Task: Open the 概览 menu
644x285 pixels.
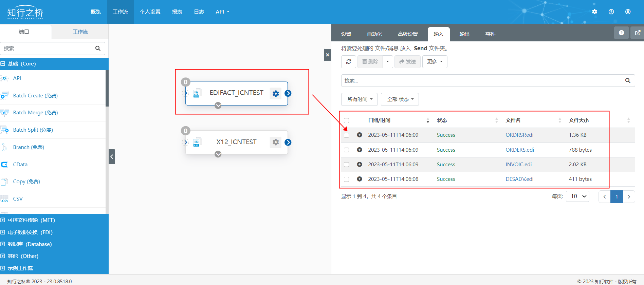Action: 96,12
